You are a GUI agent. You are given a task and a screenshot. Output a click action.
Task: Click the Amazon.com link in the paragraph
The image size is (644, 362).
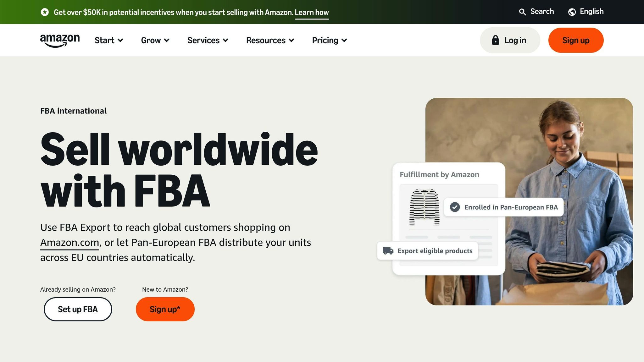[69, 242]
